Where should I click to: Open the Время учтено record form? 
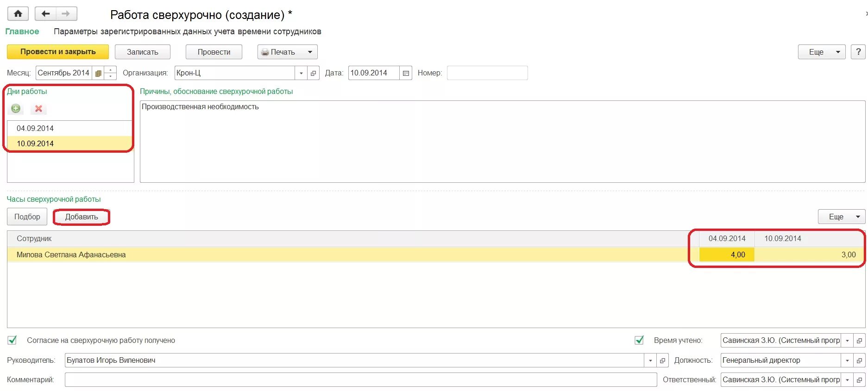859,341
